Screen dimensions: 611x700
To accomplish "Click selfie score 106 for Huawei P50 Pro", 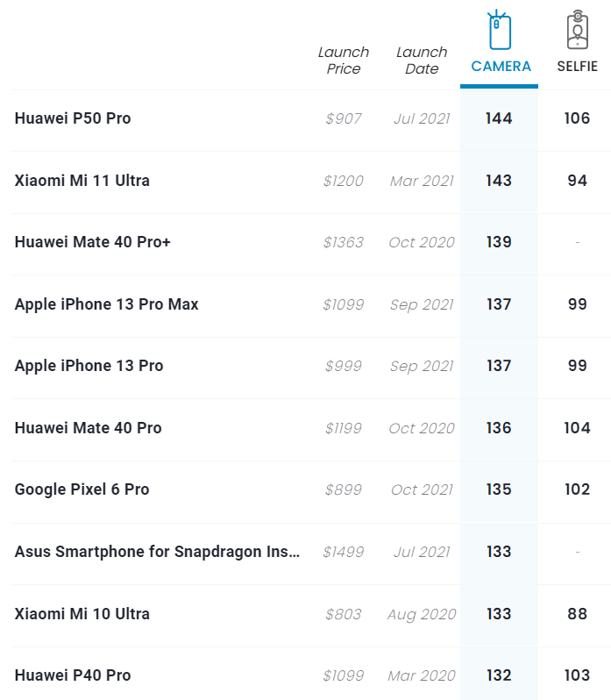I will coord(577,118).
